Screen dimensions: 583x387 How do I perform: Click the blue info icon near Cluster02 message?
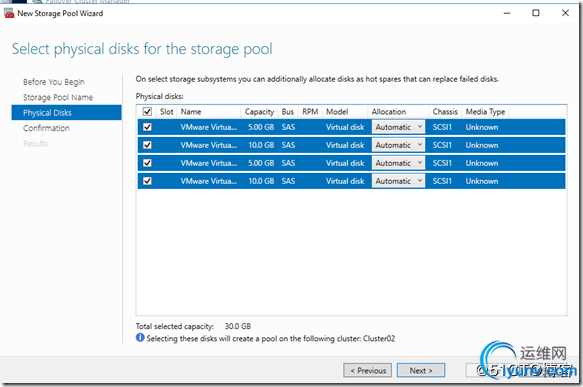140,338
